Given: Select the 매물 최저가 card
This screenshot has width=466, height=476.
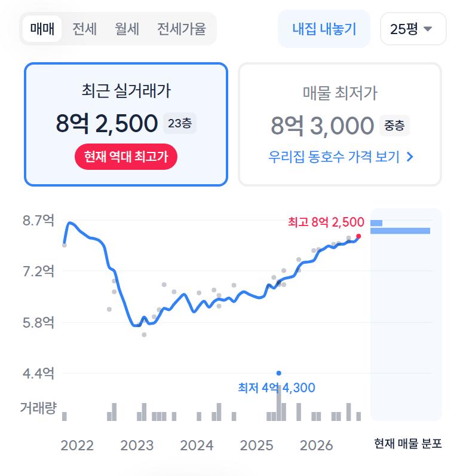Looking at the screenshot, I should [340, 124].
